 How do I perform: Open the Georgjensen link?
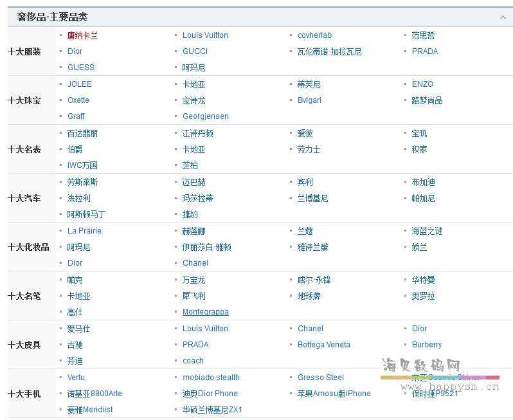click(206, 116)
